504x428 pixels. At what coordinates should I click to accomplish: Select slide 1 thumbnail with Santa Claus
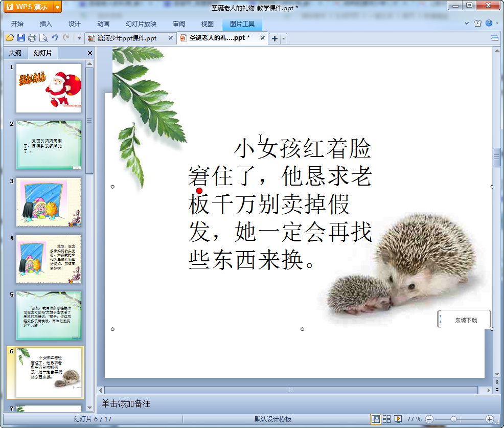[x=49, y=88]
